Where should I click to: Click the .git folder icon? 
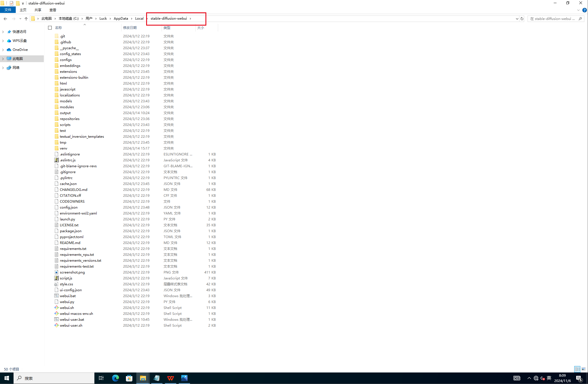56,36
